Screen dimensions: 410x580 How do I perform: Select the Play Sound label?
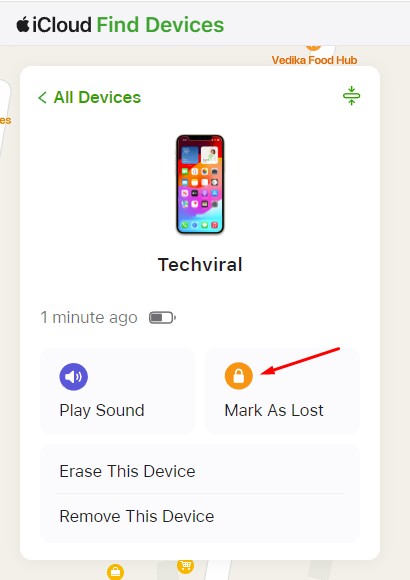pyautogui.click(x=102, y=410)
